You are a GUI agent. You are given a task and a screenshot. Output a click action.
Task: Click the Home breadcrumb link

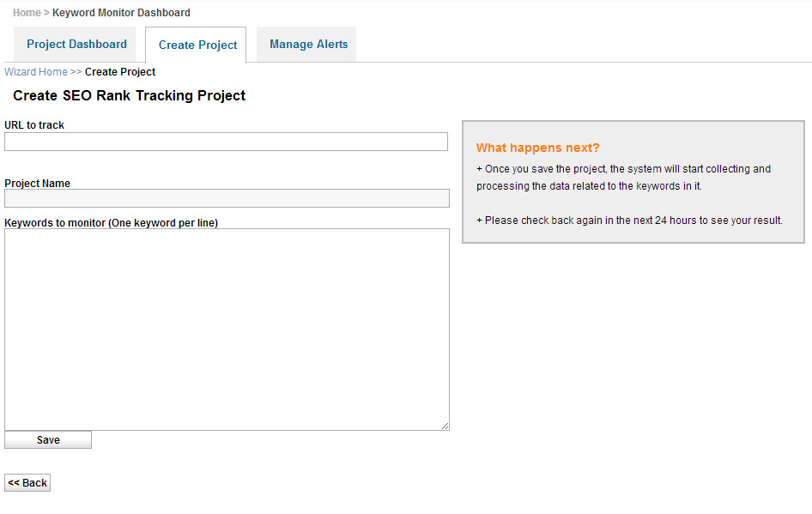coord(27,12)
